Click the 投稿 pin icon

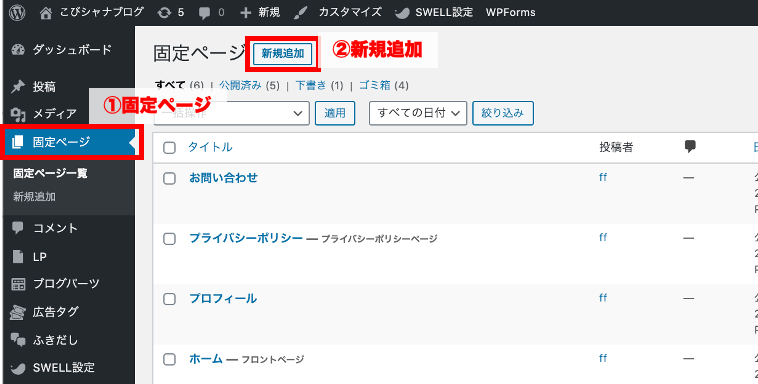coord(17,87)
